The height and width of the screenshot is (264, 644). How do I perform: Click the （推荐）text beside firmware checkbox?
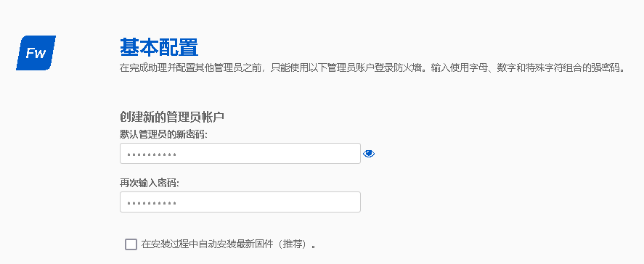(293, 244)
